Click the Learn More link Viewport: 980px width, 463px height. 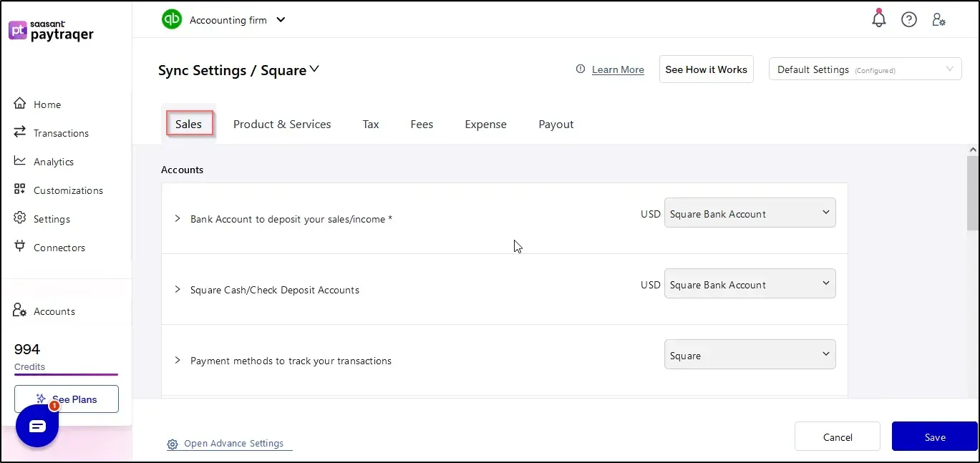618,69
